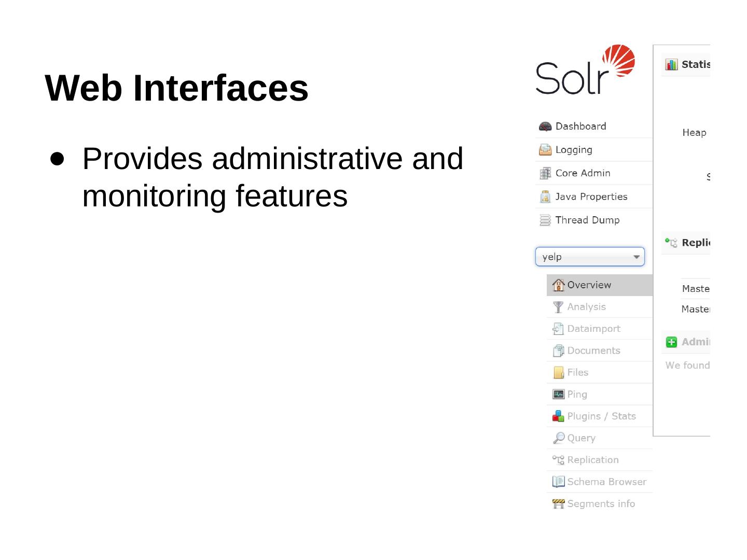Click the Solr logo

[x=585, y=69]
